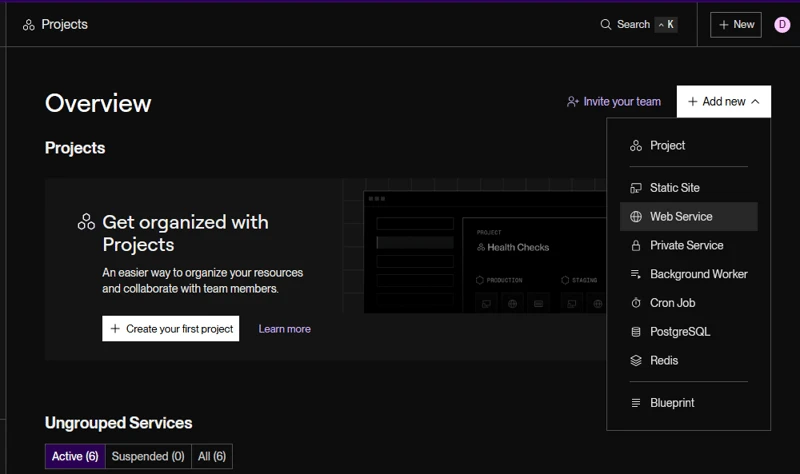The width and height of the screenshot is (800, 474).
Task: Open the Learn more link
Action: [285, 329]
